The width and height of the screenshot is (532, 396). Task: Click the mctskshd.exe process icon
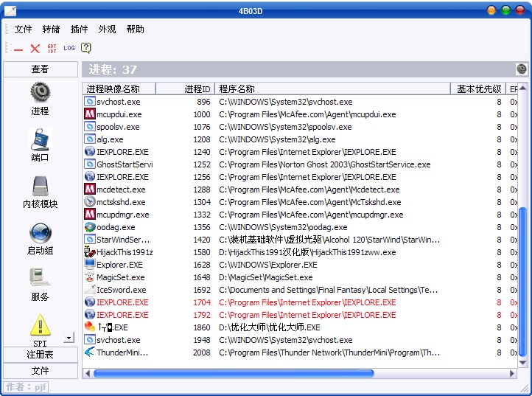pyautogui.click(x=90, y=202)
